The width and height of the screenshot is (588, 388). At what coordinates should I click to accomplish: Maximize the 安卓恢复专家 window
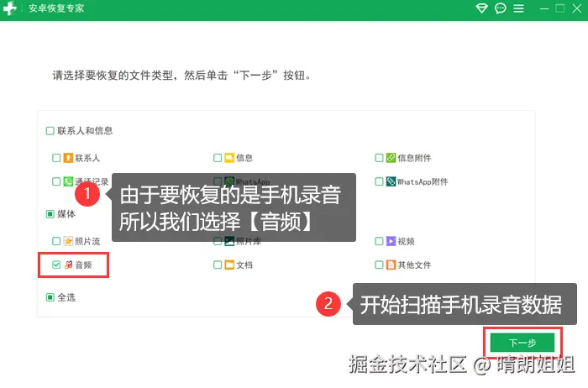point(560,8)
